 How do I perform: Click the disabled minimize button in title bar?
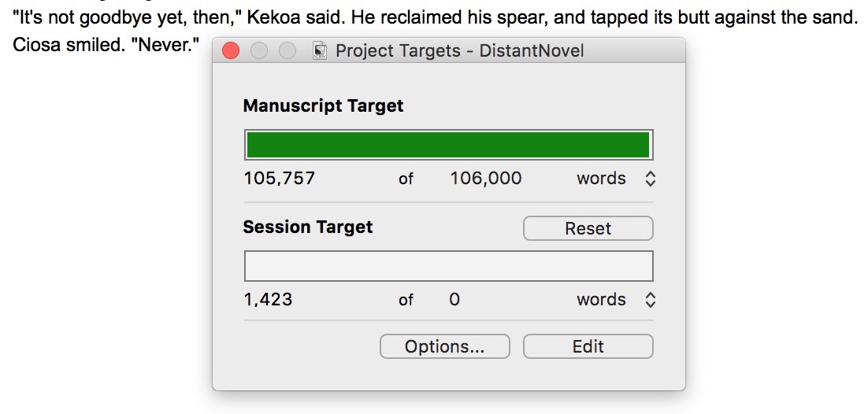coord(259,51)
